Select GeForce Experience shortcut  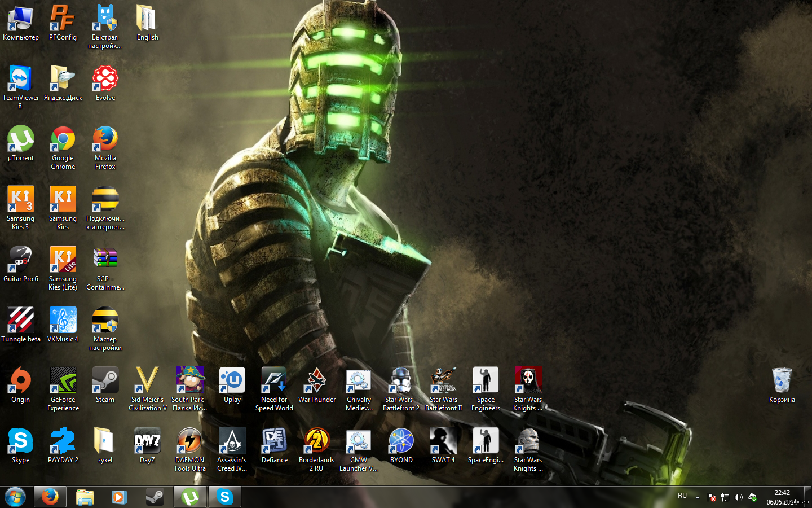[63, 389]
